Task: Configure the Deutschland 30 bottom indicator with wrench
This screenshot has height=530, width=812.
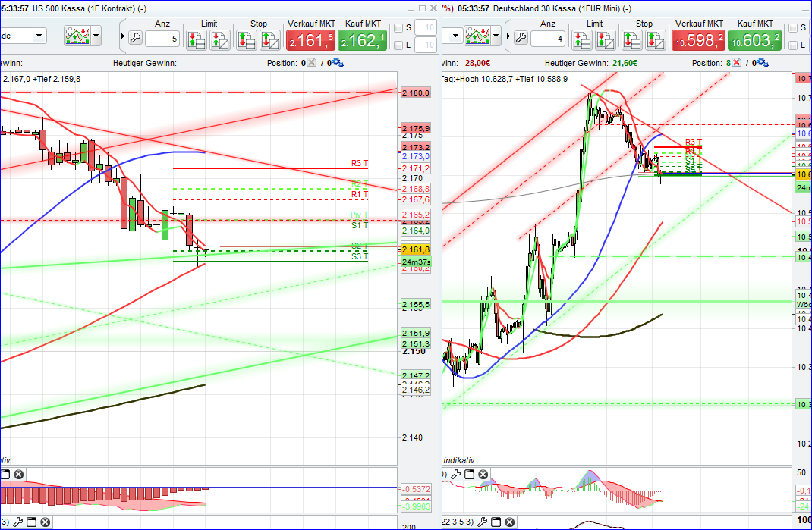Action: (x=482, y=522)
